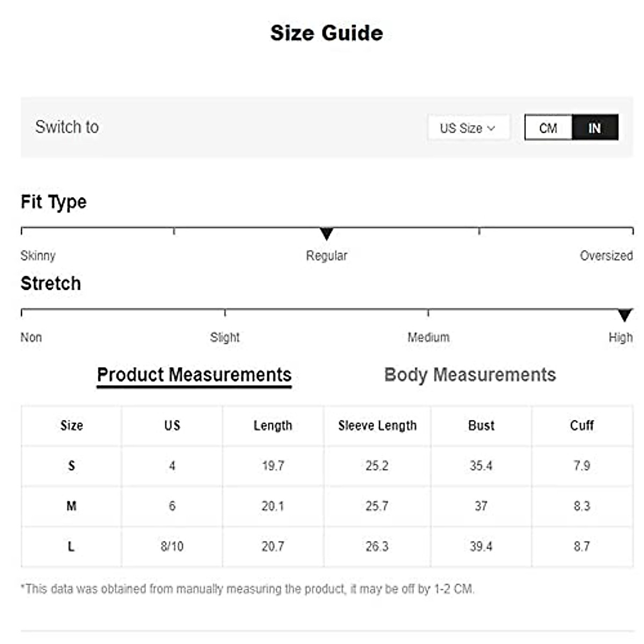This screenshot has height=644, width=644.
Task: Click the Size column header
Action: [x=71, y=426]
